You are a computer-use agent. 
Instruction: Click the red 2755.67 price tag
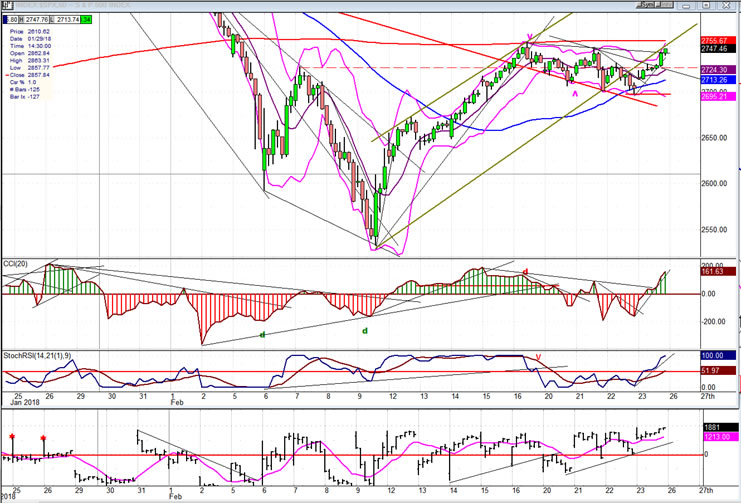pos(717,42)
